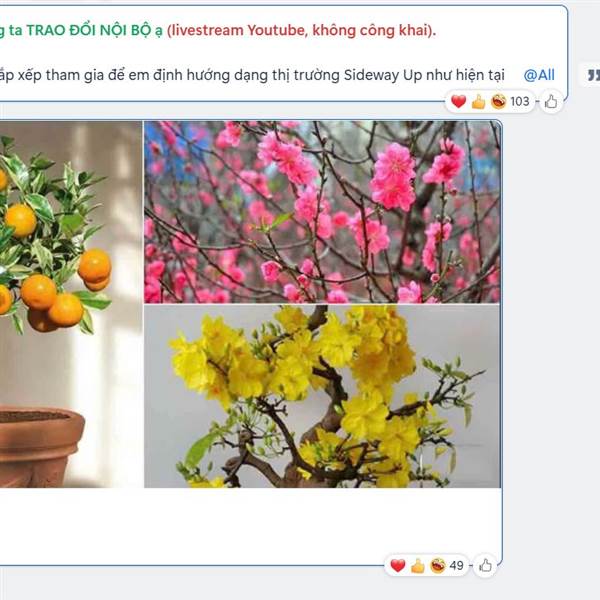This screenshot has height=600, width=600.
Task: Open the 103 reaction count details
Action: click(520, 101)
